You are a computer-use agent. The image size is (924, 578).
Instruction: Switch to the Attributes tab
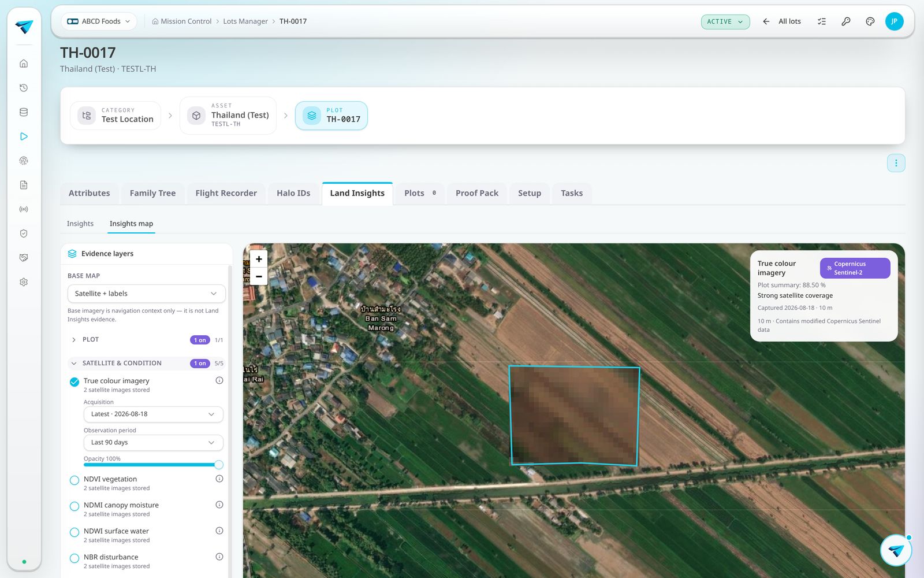point(89,194)
